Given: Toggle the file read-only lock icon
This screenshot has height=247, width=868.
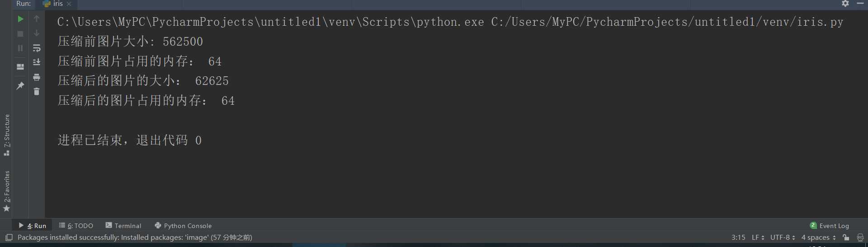Looking at the screenshot, I should tap(846, 238).
